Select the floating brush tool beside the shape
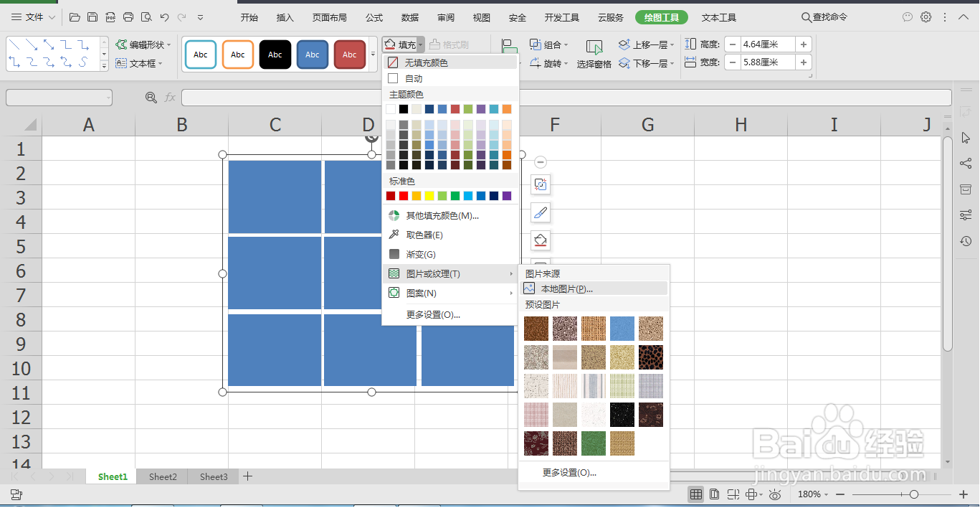980x508 pixels. tap(540, 212)
